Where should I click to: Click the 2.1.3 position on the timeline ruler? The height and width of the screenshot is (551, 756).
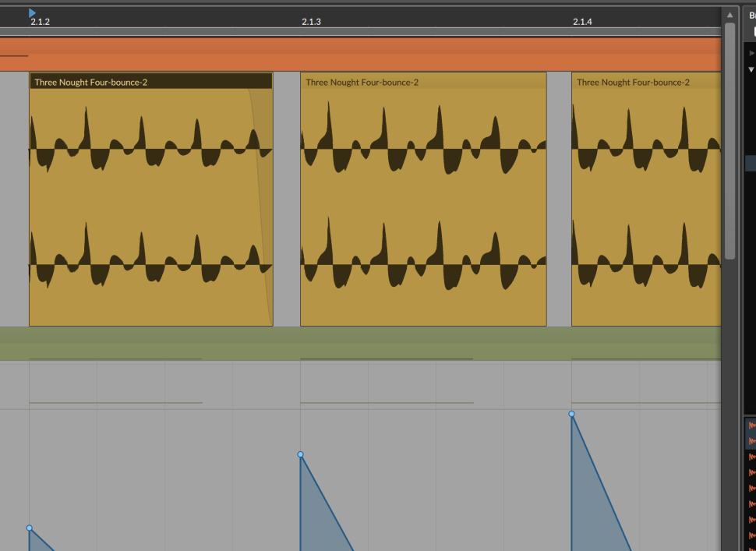(x=311, y=22)
